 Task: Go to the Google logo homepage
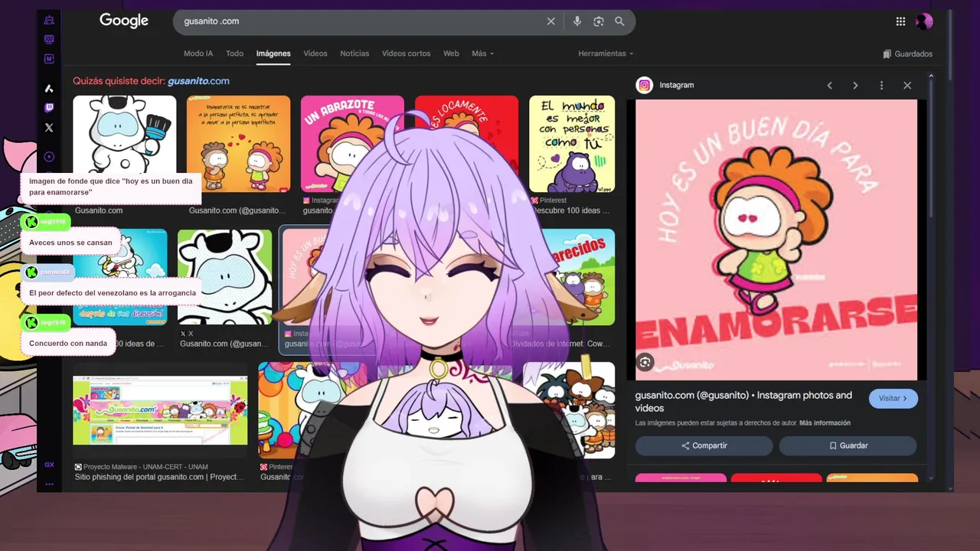tap(124, 21)
